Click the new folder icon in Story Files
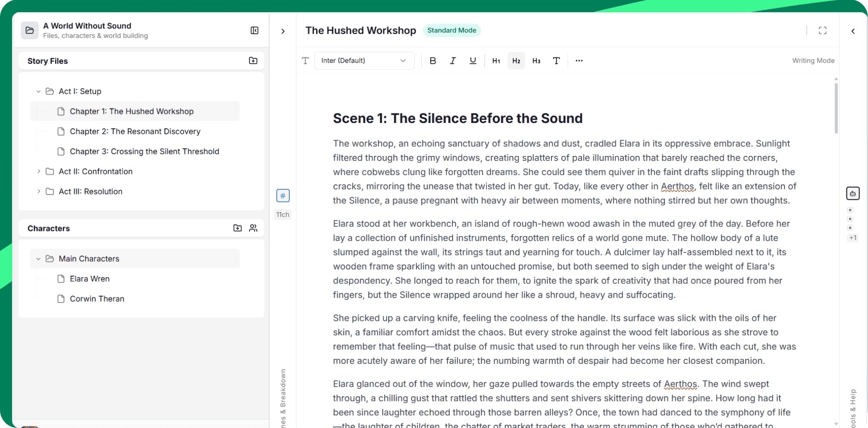Viewport: 868px width, 428px height. point(253,61)
